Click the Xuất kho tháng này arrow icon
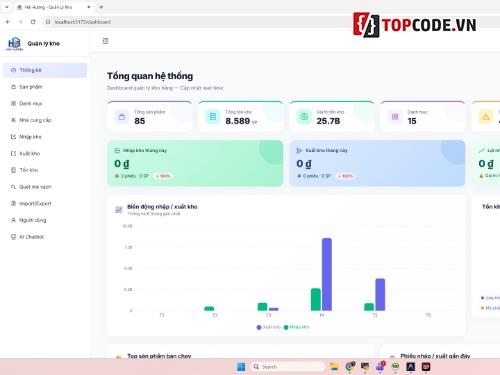Image resolution: width=500 pixels, height=375 pixels. [299, 151]
